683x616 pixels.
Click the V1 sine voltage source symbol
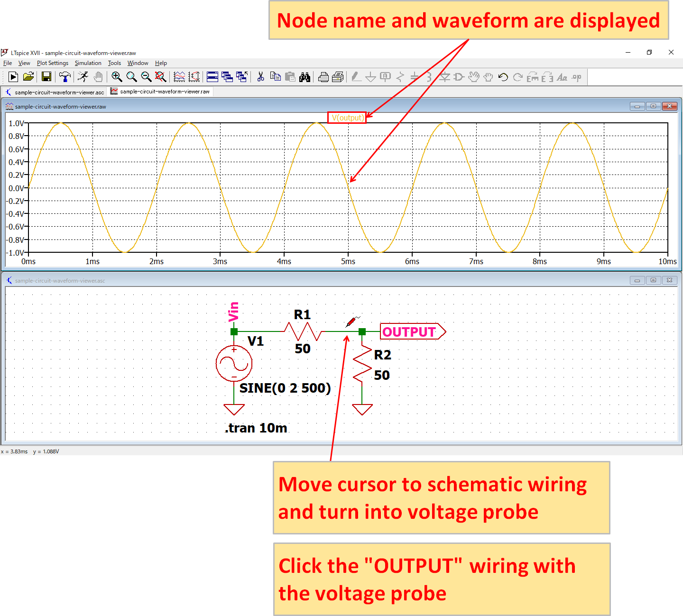(x=233, y=363)
